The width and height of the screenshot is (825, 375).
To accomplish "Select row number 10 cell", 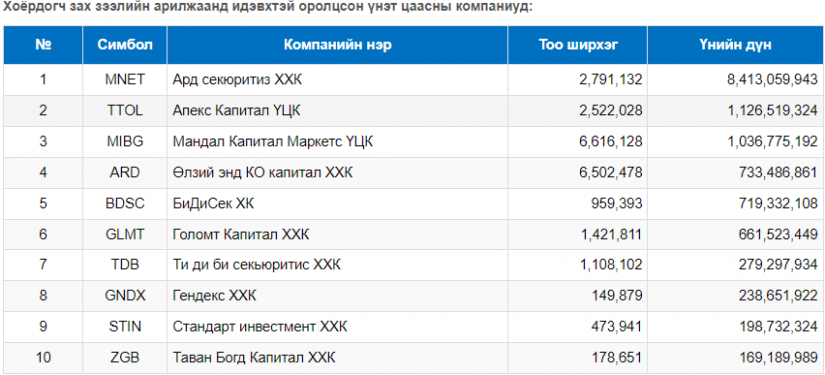I will (x=43, y=358).
